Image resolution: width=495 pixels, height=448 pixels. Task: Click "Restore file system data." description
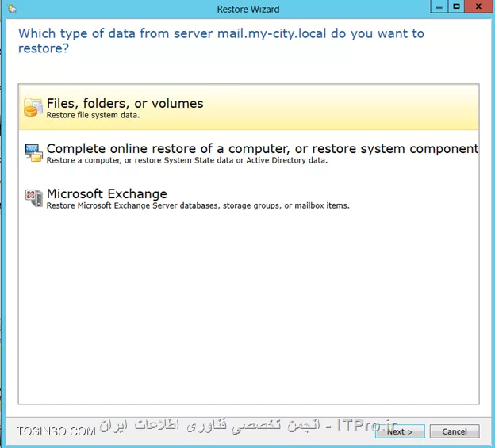[93, 115]
